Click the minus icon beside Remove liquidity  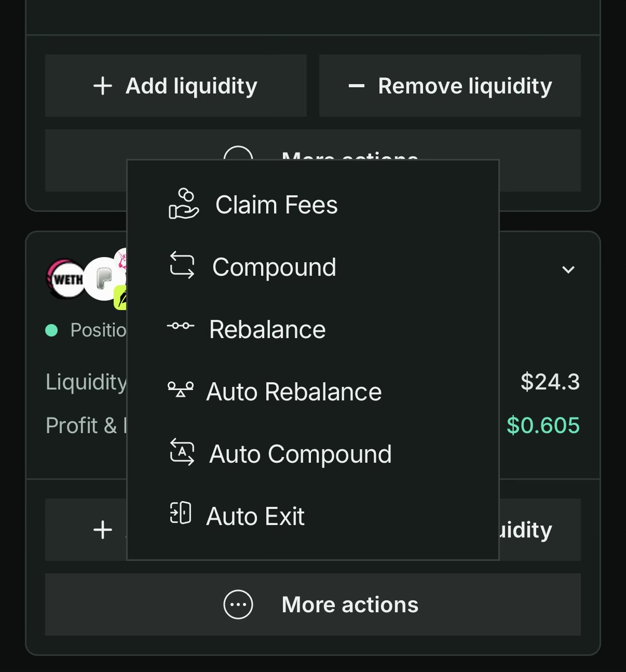tap(357, 86)
